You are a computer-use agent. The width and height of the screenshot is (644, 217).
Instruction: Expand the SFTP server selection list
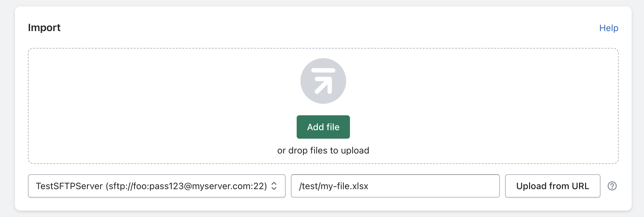[x=156, y=186]
